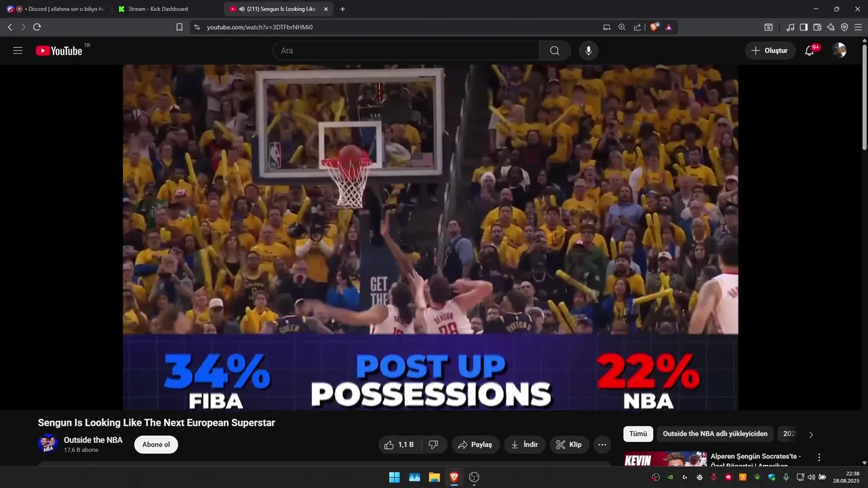Subscribe with the Abone ol button

pos(156,445)
